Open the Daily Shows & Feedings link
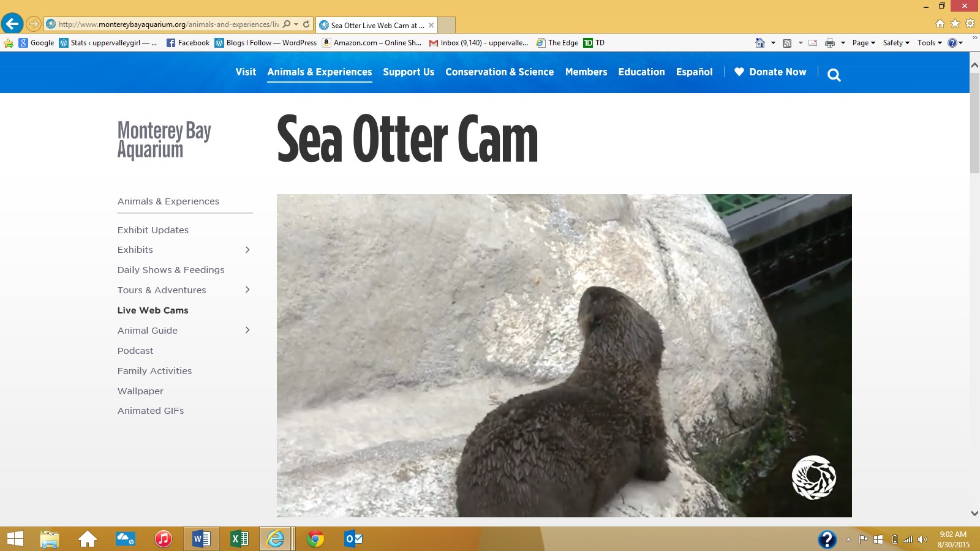980x551 pixels. point(171,270)
